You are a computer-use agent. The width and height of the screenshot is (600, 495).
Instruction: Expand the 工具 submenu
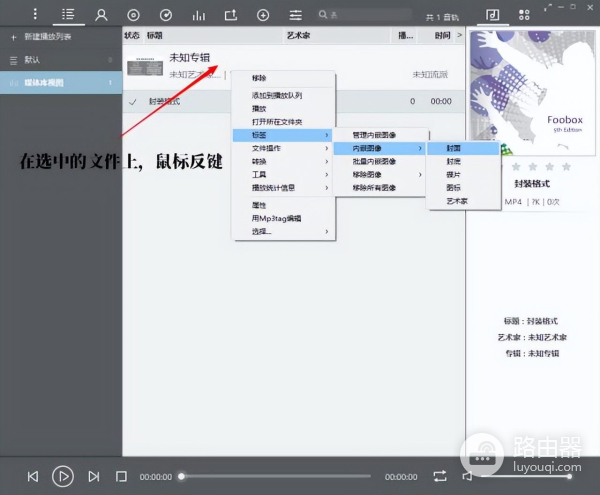(x=282, y=174)
